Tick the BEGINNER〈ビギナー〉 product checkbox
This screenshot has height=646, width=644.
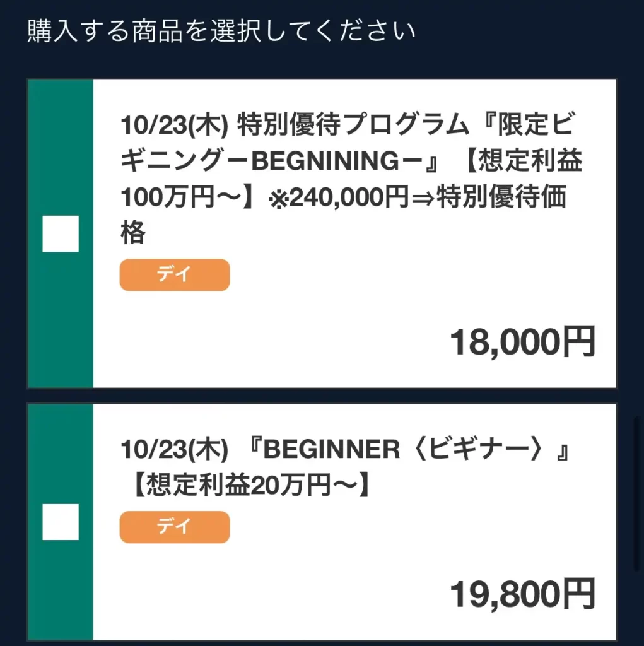tap(61, 522)
